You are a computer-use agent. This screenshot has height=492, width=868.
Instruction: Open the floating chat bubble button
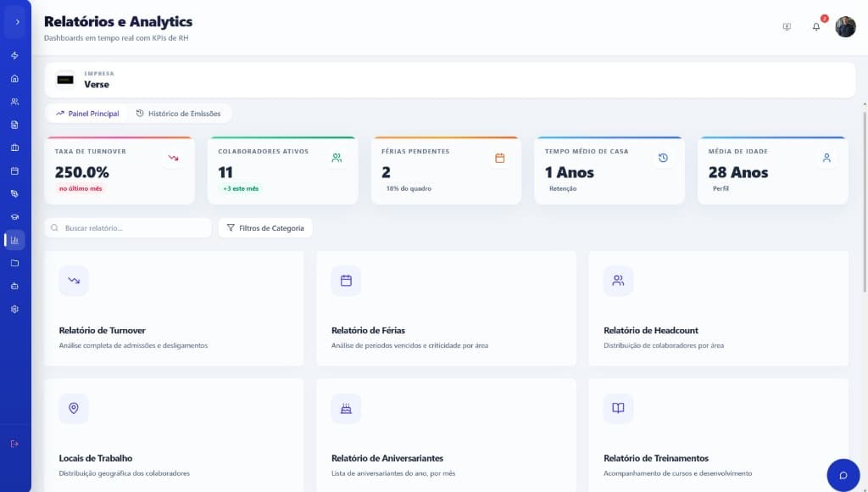tap(843, 475)
